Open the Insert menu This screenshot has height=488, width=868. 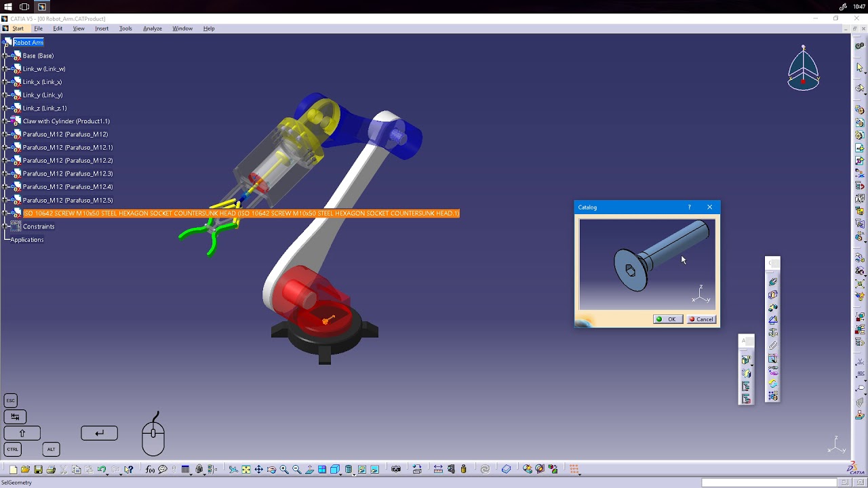[102, 28]
